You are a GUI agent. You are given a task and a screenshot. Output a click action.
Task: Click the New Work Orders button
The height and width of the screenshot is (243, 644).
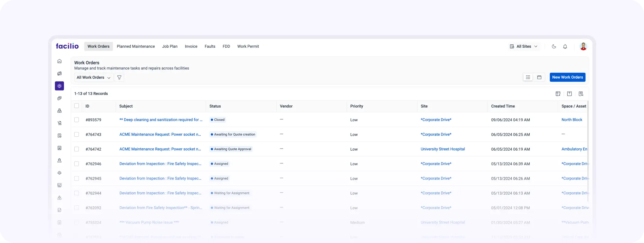(567, 77)
